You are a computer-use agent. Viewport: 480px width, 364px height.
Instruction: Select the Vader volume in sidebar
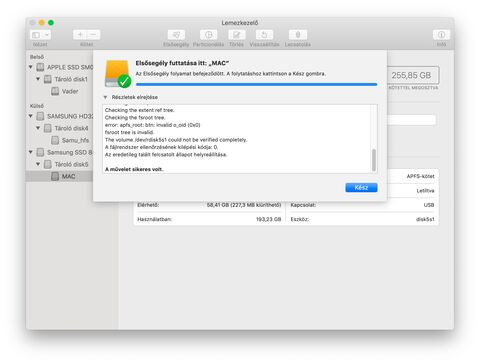[70, 91]
